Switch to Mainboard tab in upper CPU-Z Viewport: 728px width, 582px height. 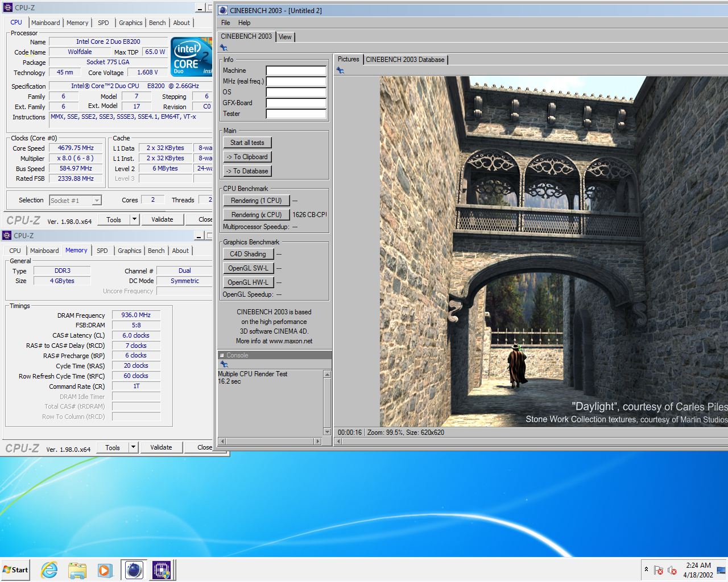pos(45,23)
